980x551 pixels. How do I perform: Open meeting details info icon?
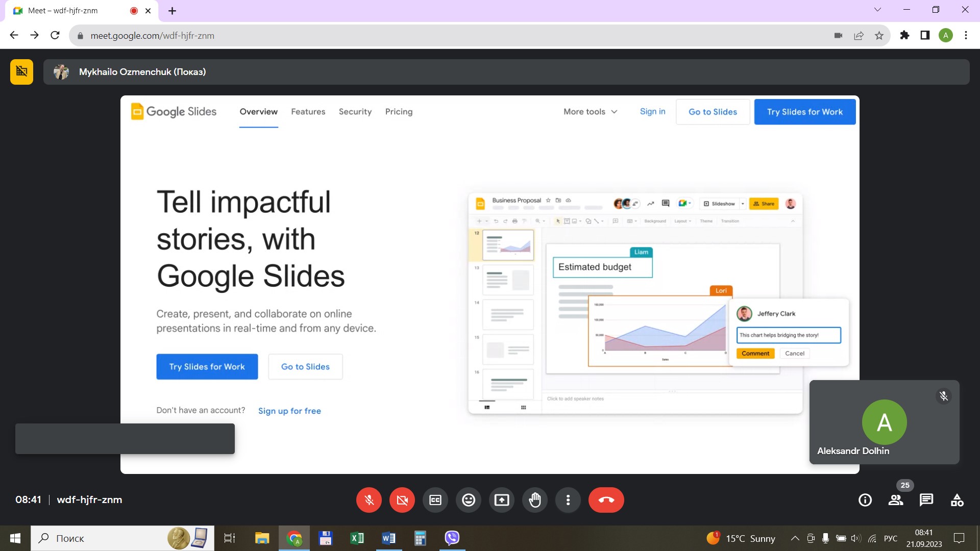pyautogui.click(x=865, y=500)
